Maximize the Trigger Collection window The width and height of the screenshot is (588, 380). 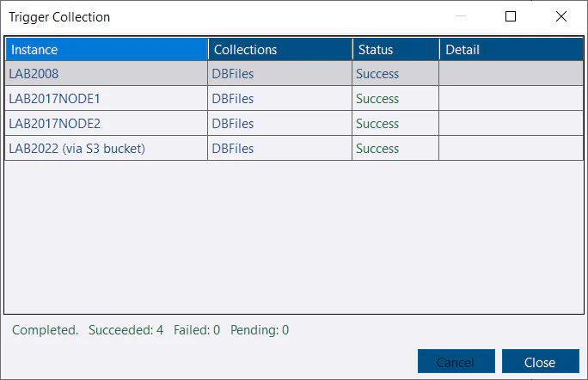pos(511,16)
